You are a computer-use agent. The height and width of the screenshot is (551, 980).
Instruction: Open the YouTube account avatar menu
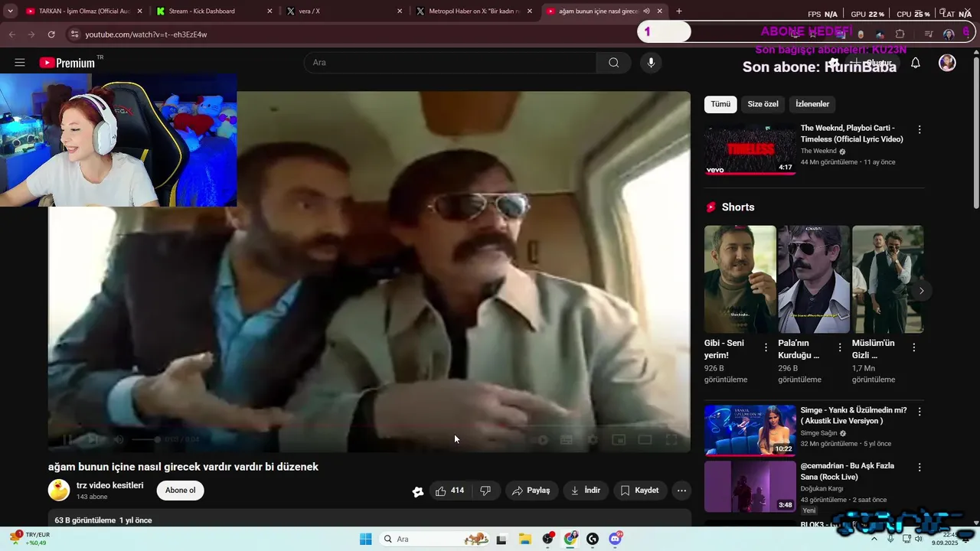tap(947, 63)
